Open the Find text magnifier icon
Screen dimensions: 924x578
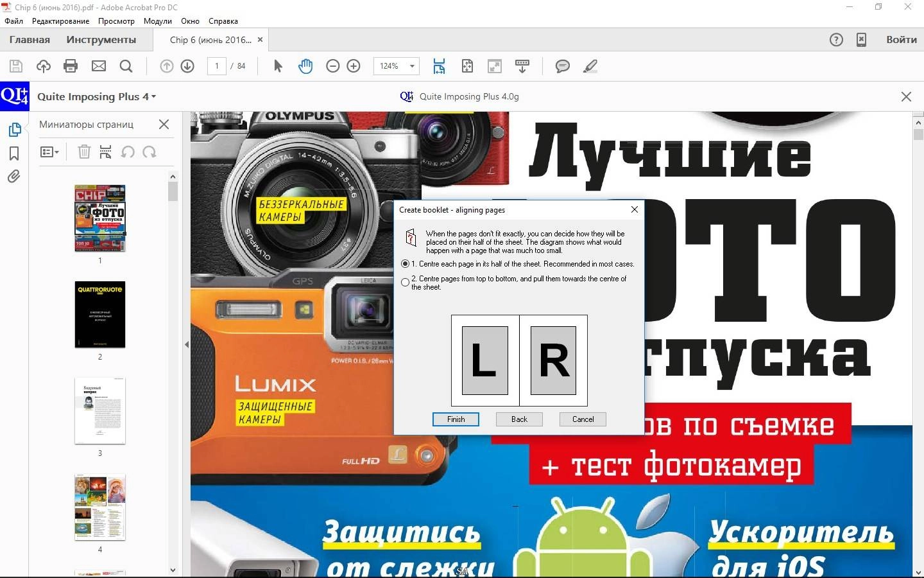click(126, 66)
